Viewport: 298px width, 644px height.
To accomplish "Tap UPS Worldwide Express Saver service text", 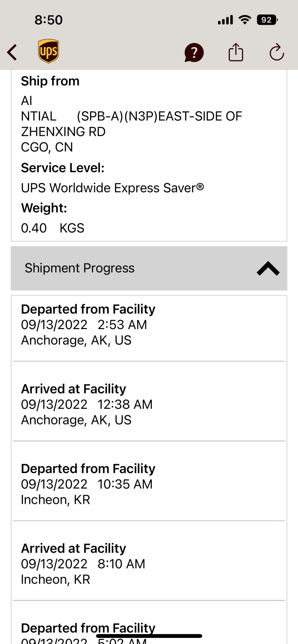I will coord(112,188).
